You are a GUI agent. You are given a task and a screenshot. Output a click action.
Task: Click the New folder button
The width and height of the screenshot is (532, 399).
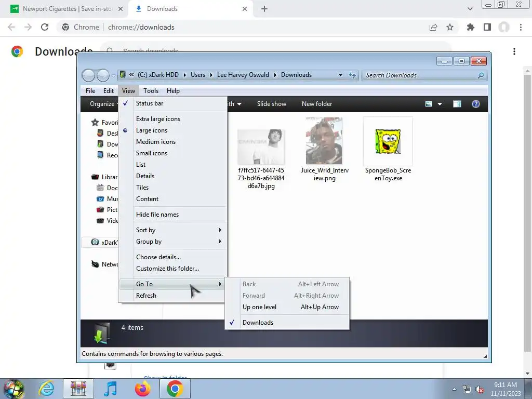click(317, 104)
